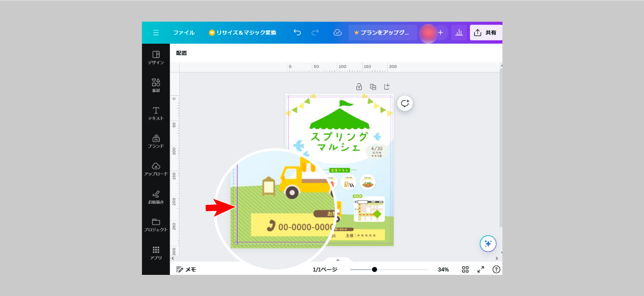The width and height of the screenshot is (644, 296).
Task: Expand the page list chevron
Action: 338,260
